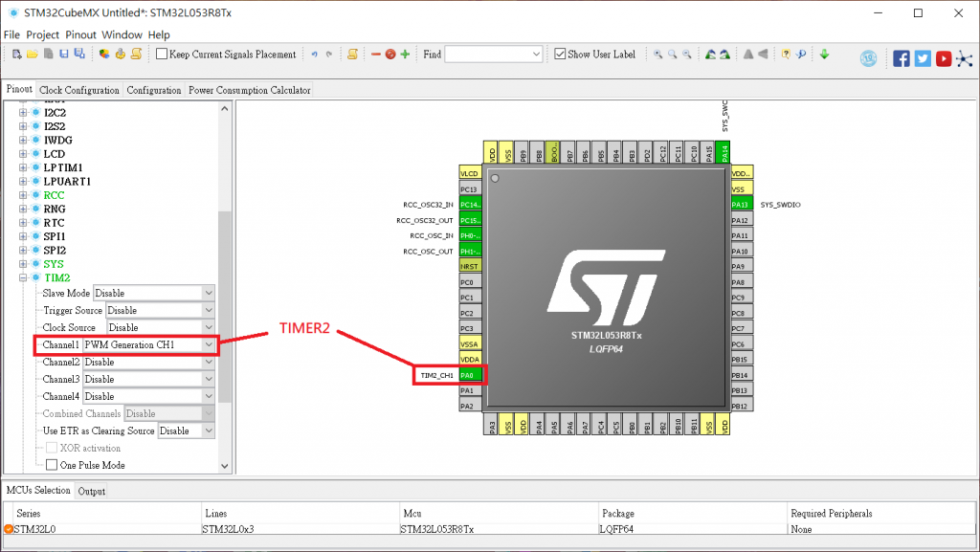Open the Channel2 dropdown
Screen dimensions: 980x552
click(x=148, y=362)
